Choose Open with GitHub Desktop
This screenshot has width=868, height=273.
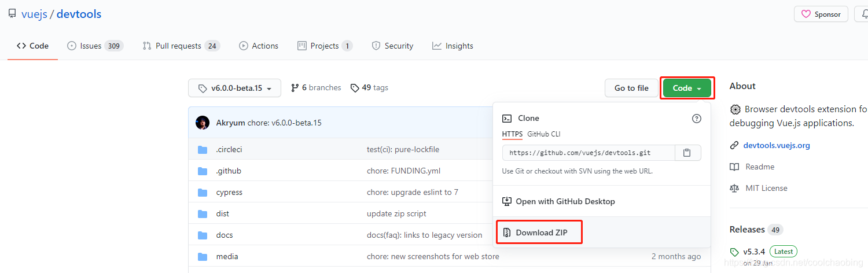tap(558, 202)
